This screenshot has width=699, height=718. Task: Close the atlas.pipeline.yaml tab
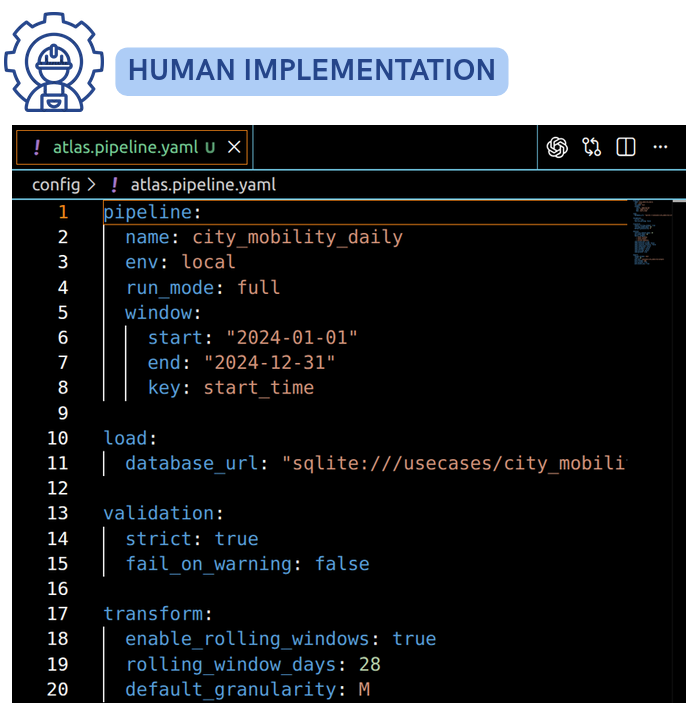[x=234, y=147]
